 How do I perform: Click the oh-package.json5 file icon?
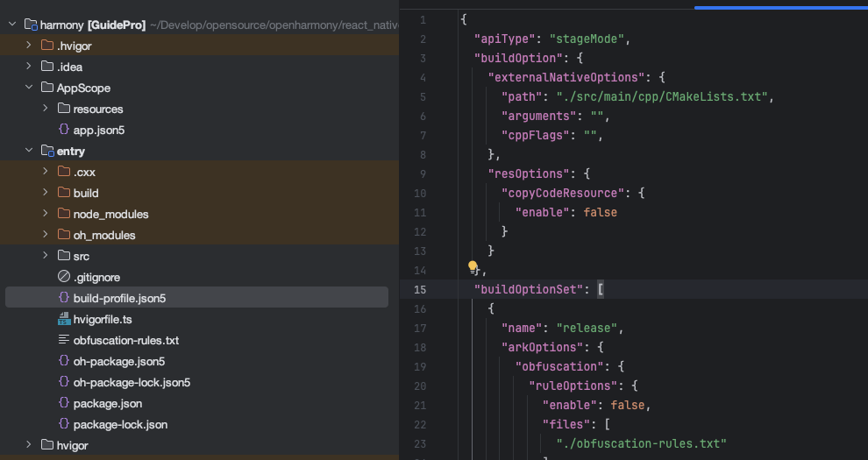[x=64, y=360]
